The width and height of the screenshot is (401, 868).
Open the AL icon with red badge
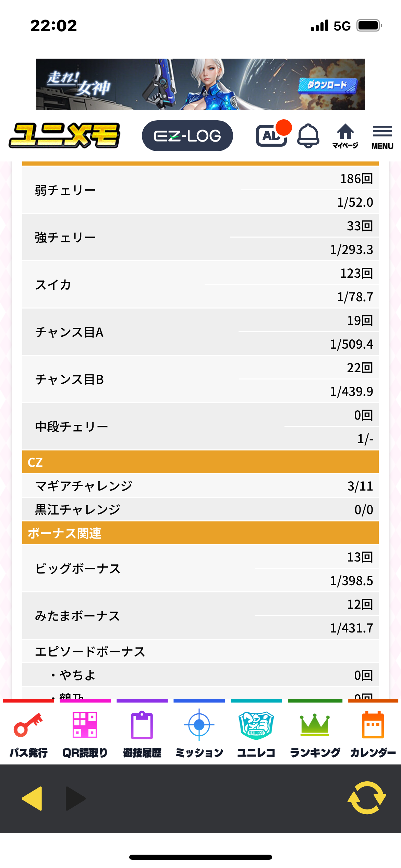coord(272,135)
